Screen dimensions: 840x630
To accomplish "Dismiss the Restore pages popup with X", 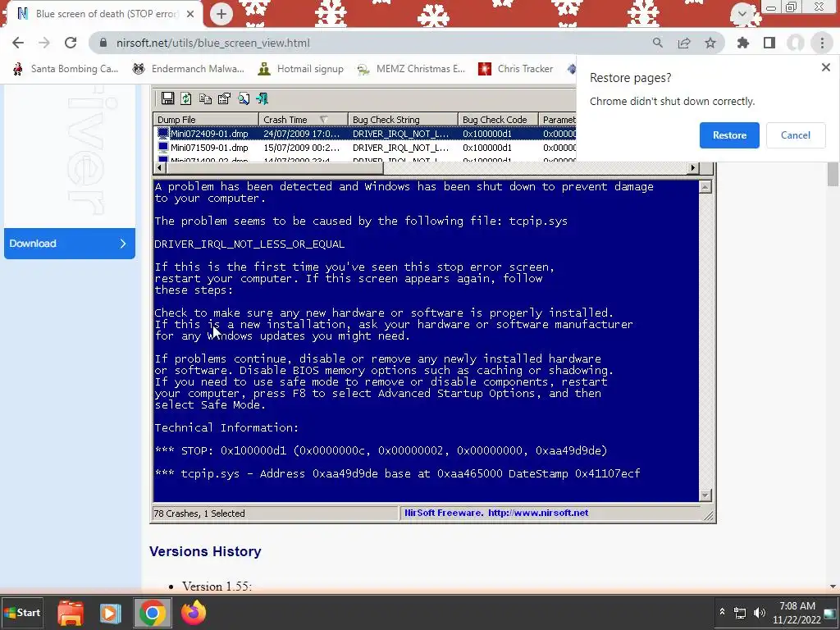I will point(825,67).
